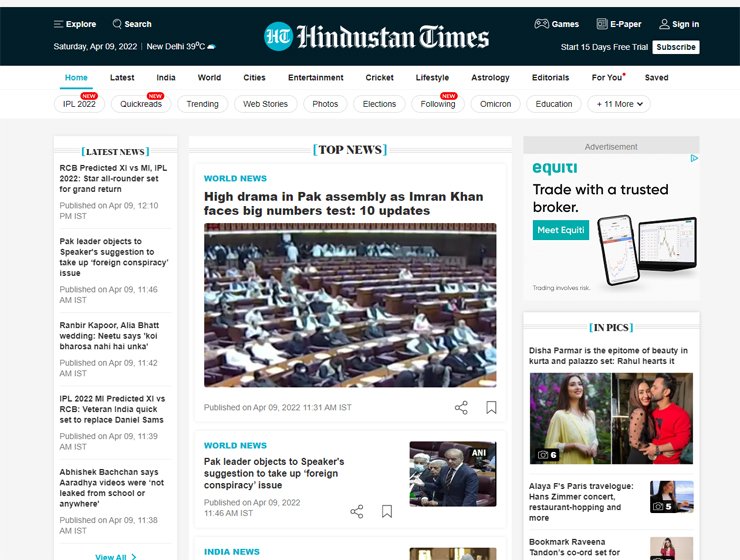Open RCB Predicted XI vs MI article

pyautogui.click(x=113, y=178)
